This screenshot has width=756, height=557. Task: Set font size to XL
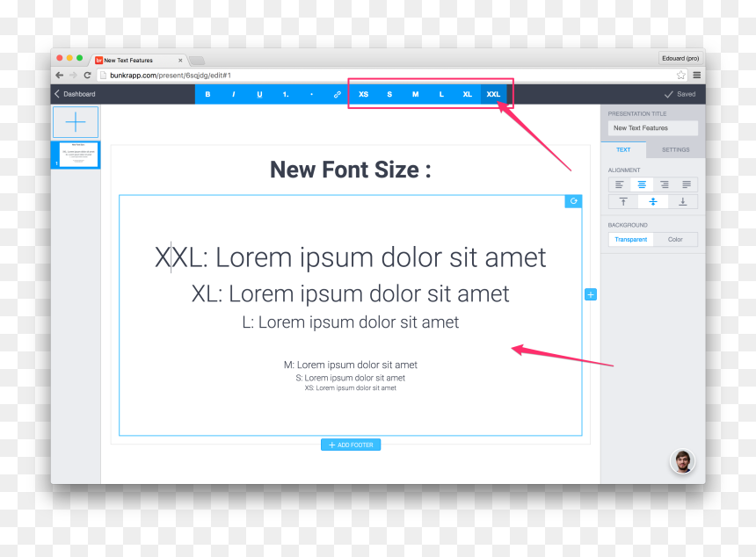tap(468, 94)
